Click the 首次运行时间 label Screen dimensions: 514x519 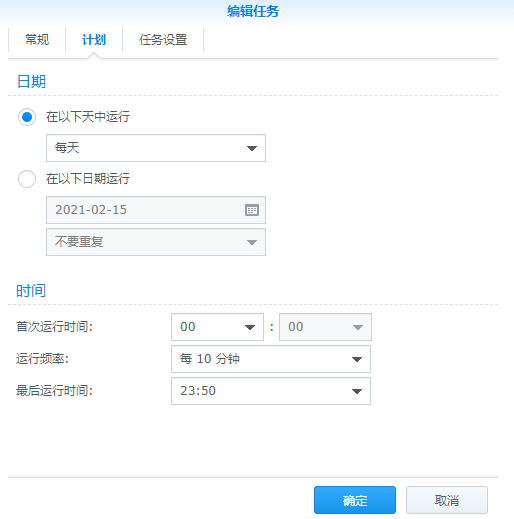(54, 327)
